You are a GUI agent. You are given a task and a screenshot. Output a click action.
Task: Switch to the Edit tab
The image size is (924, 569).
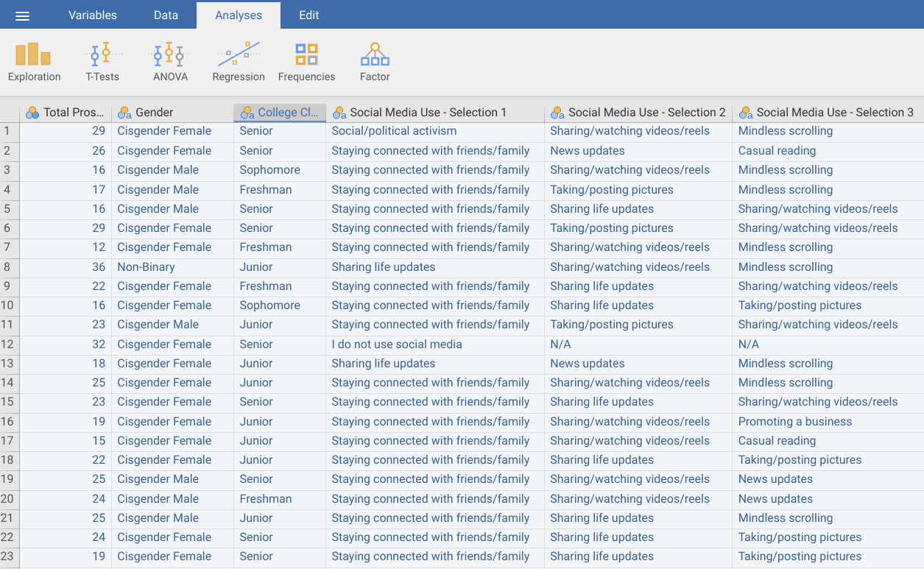308,15
